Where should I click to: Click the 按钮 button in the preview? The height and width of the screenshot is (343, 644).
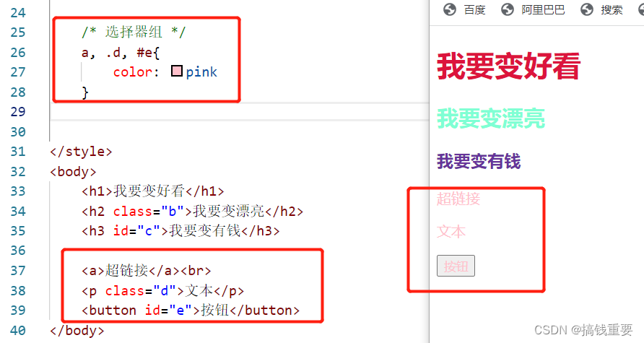point(456,266)
